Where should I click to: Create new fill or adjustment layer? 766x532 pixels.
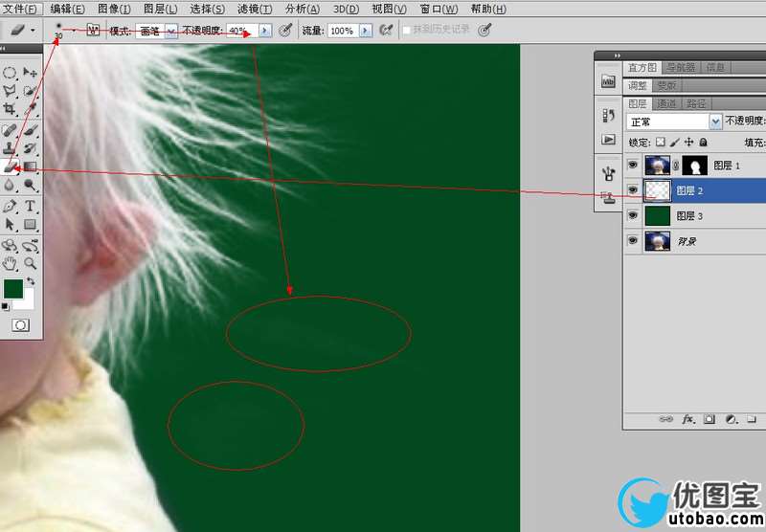click(x=731, y=419)
